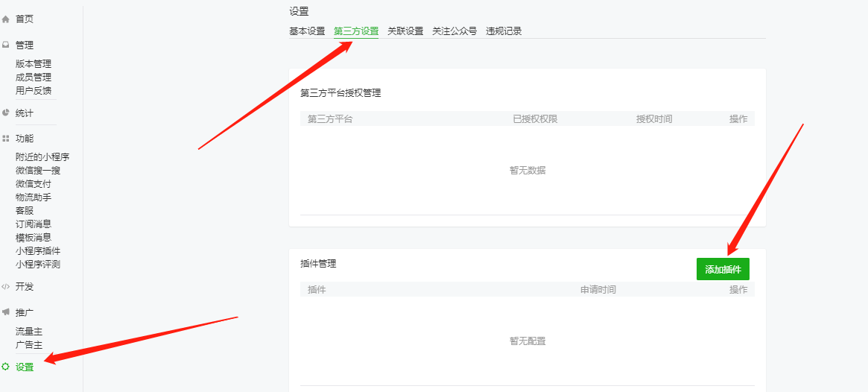
Task: Open 小程序插件 page
Action: [38, 251]
